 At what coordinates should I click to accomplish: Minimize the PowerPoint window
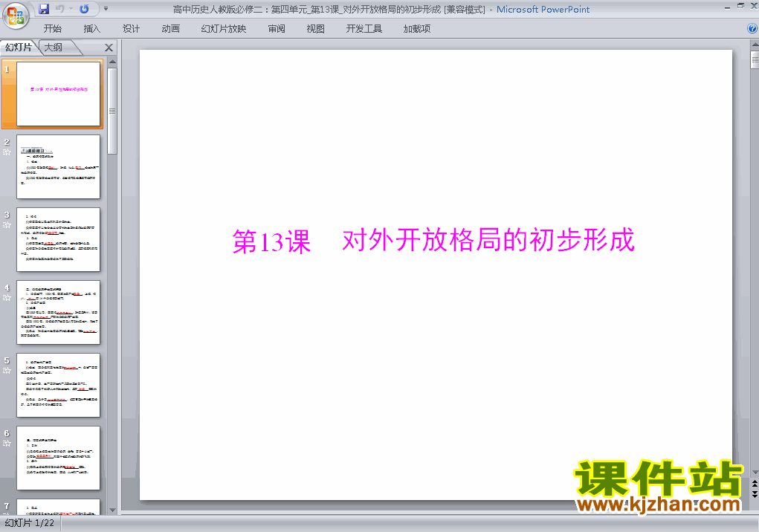(727, 7)
